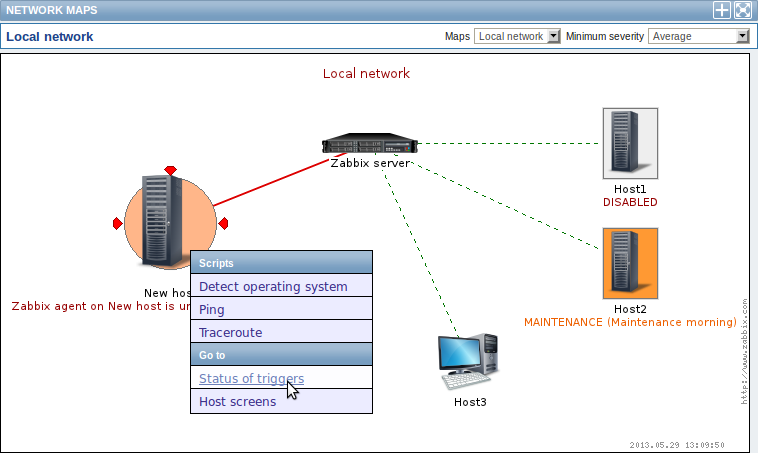
Task: Click the Host1 label text
Action: pyautogui.click(x=630, y=189)
